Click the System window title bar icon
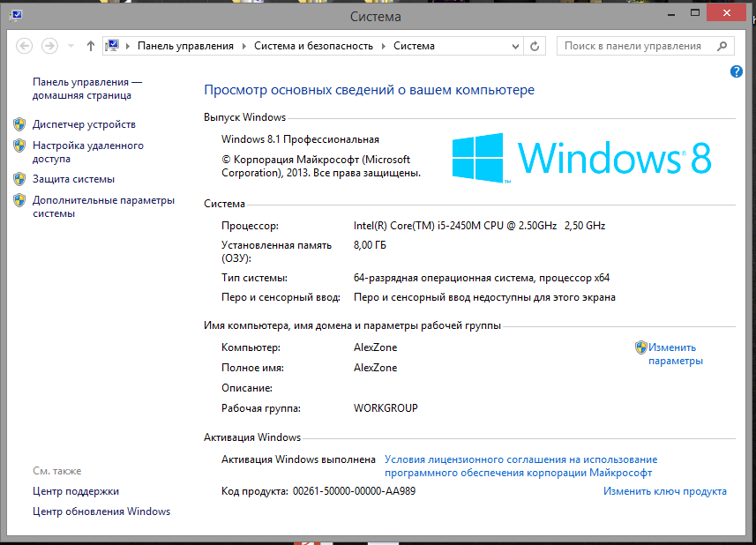Screen dimensions: 756x545 pos(16,15)
